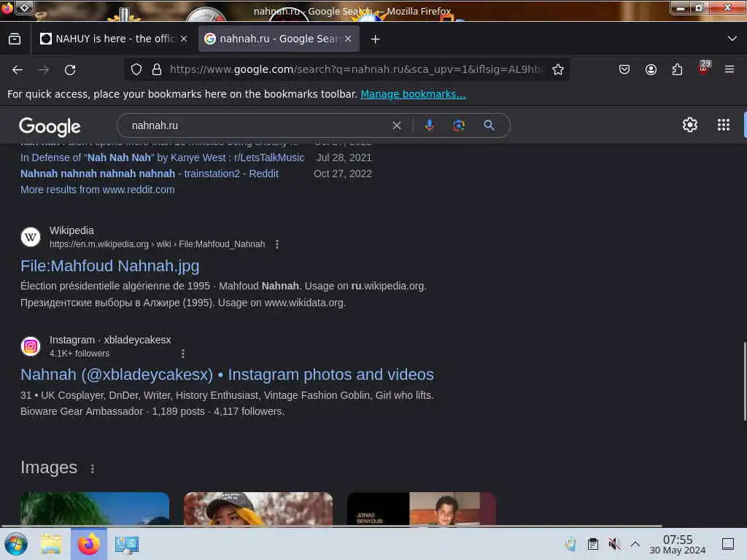Submit search with magnifier icon
This screenshot has width=747, height=560.
tap(489, 125)
